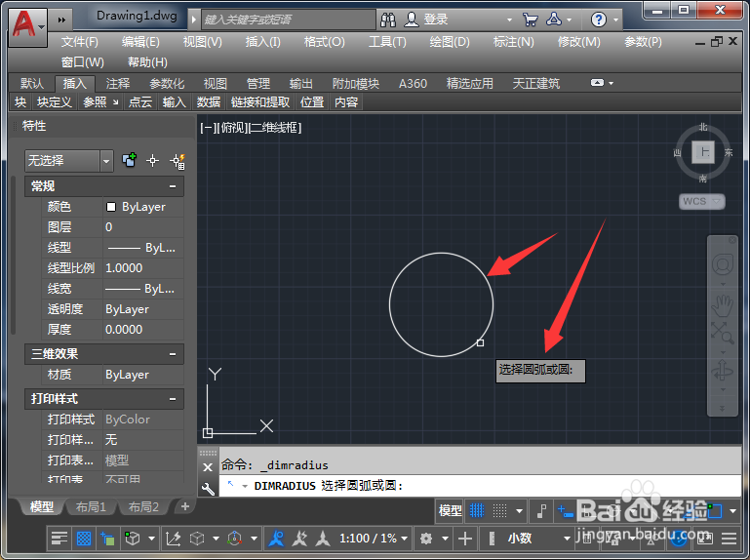Click the white 颜色 ByLayer swatch

point(111,207)
